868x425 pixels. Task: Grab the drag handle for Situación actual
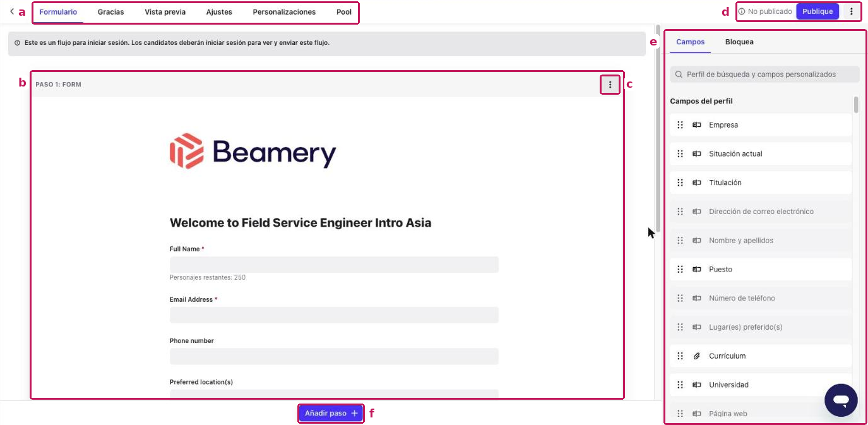[680, 154]
